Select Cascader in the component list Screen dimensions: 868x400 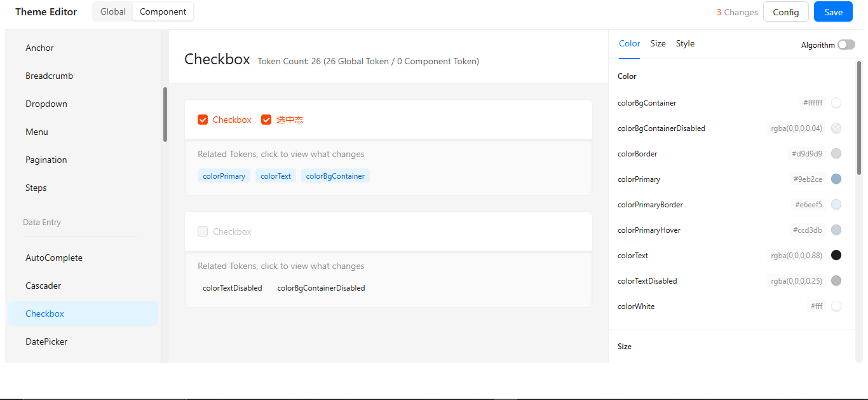tap(83, 286)
